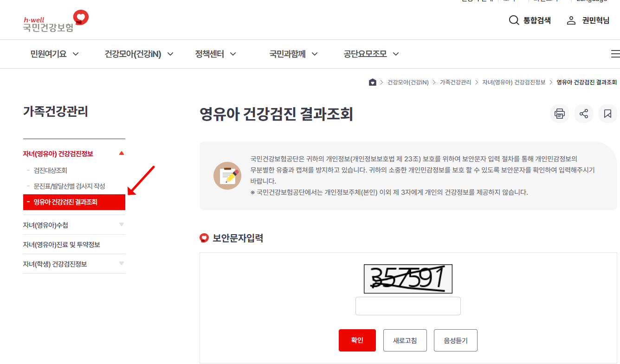Image resolution: width=620 pixels, height=364 pixels.
Task: Open 통합검색 search magnifier icon
Action: (514, 20)
